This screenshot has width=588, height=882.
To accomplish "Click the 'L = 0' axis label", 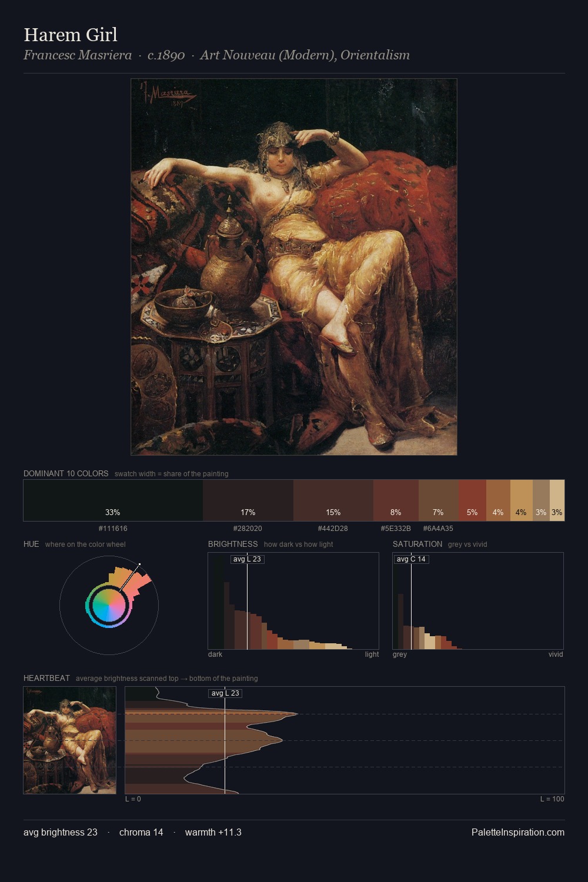I will [133, 799].
